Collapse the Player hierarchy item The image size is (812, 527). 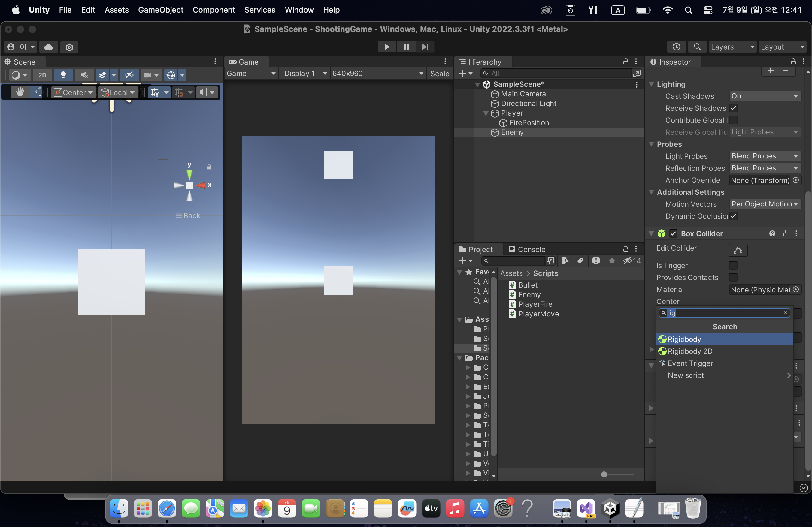pos(486,113)
